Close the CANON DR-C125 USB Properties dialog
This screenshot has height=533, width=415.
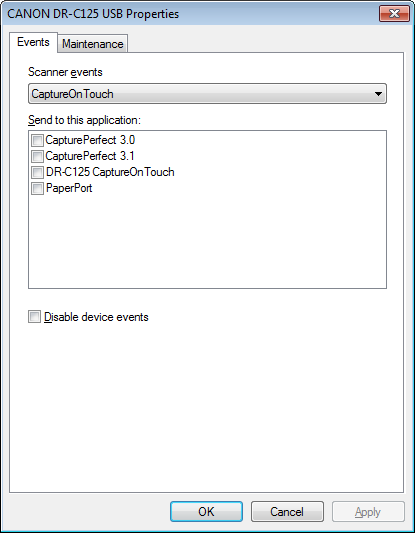point(394,14)
